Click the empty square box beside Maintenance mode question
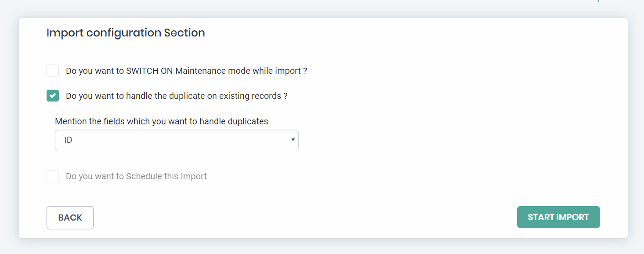The width and height of the screenshot is (644, 254). pyautogui.click(x=53, y=71)
